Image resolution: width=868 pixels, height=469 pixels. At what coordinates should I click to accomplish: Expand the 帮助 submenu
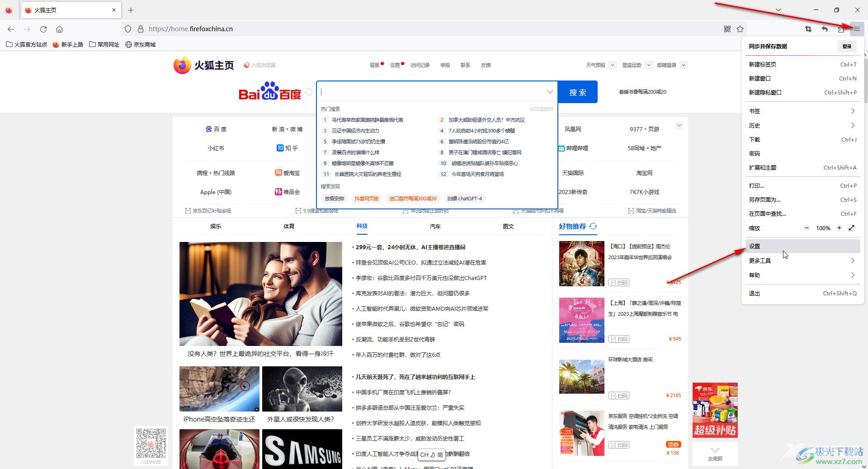(802, 275)
